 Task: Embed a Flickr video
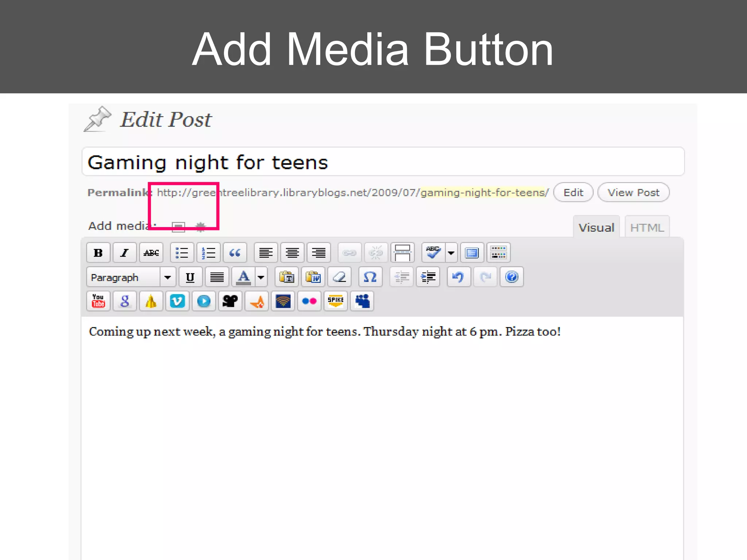pos(309,301)
